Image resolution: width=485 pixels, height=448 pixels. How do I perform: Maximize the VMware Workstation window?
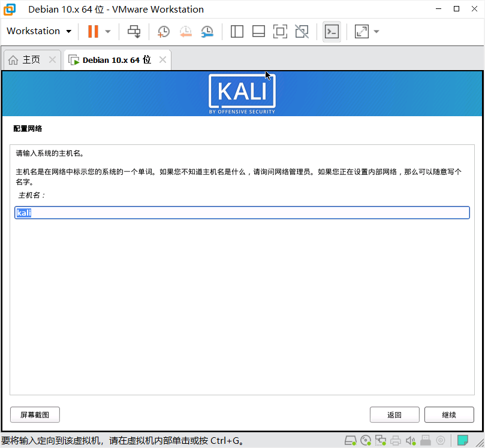(x=456, y=9)
